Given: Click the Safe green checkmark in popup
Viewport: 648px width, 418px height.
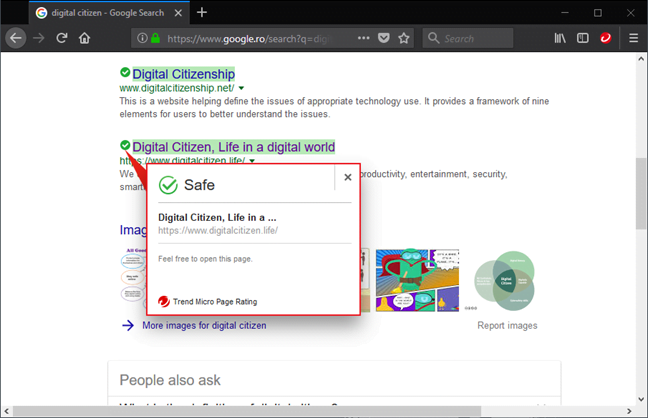Looking at the screenshot, I should 168,185.
